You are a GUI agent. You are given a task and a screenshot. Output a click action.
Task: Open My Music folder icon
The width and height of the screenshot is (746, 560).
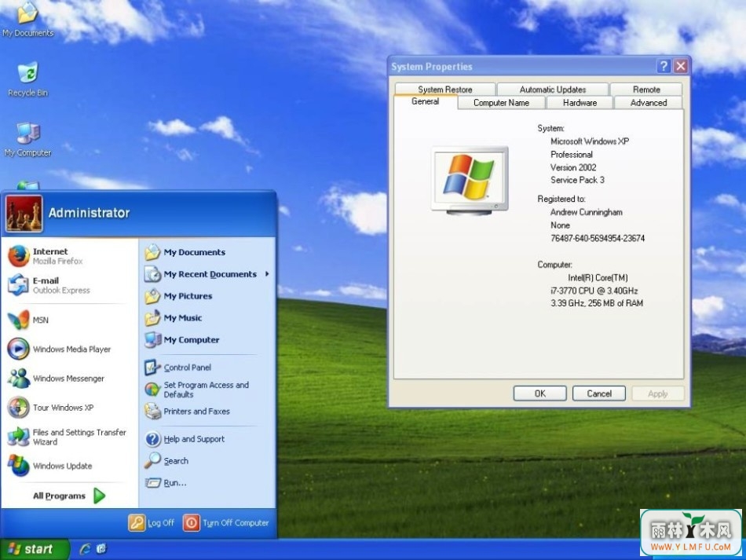[152, 318]
